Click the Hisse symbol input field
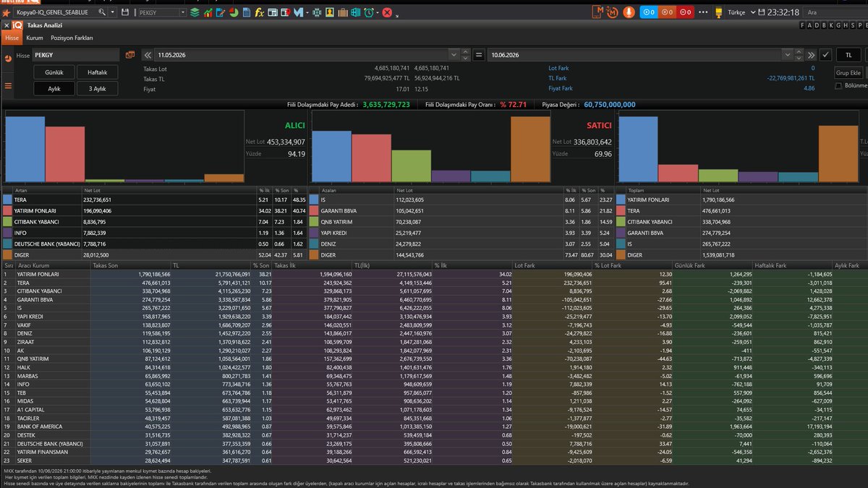Image resolution: width=868 pixels, height=488 pixels. [76, 54]
